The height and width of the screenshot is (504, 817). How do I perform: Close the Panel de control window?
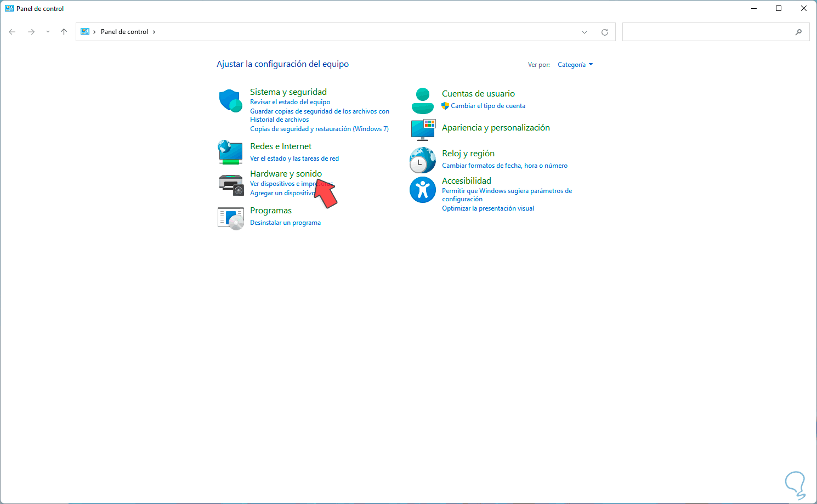coord(804,8)
